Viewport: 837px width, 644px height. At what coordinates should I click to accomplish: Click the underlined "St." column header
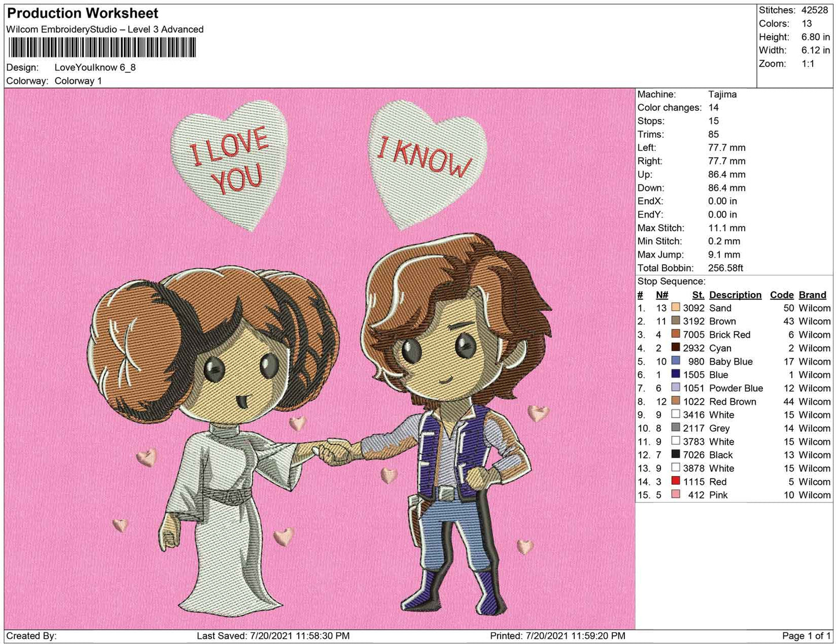698,295
